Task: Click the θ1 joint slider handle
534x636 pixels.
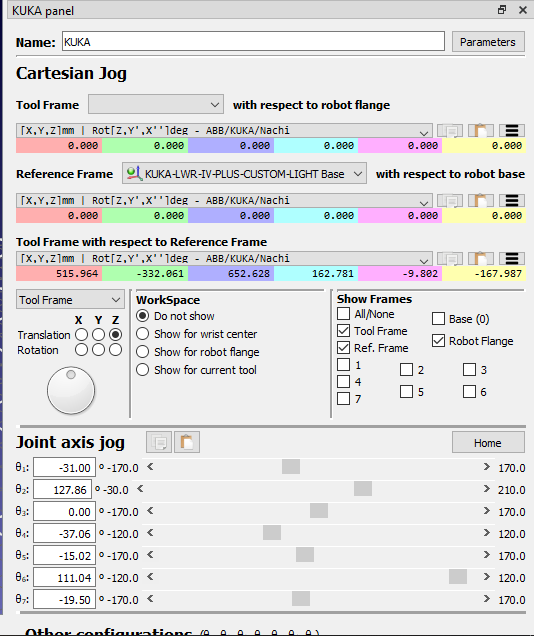Action: [x=291, y=467]
